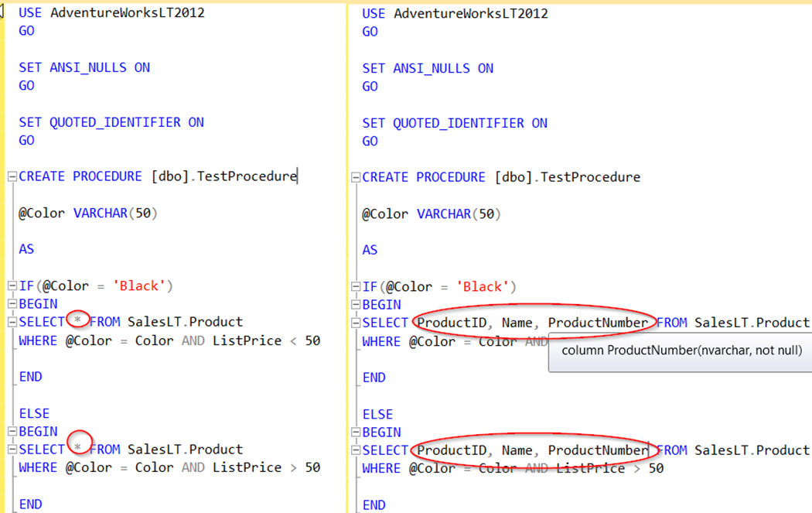Click 'ANSI_NULLS' in the left editor

pos(88,68)
